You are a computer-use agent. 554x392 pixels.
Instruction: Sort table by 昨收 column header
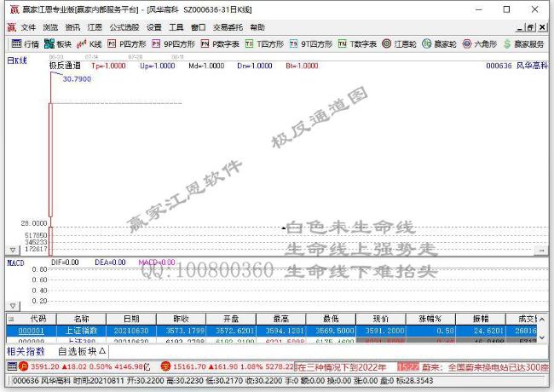point(181,319)
